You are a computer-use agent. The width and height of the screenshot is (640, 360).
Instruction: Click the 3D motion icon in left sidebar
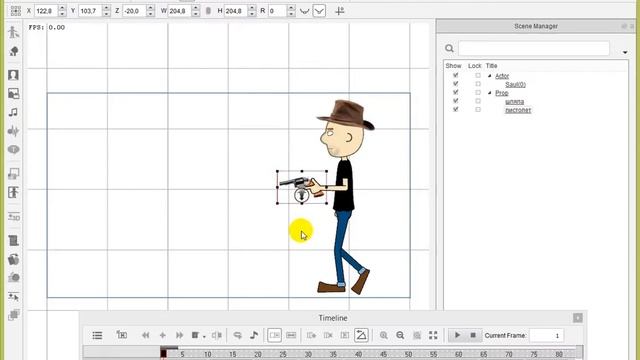13,217
